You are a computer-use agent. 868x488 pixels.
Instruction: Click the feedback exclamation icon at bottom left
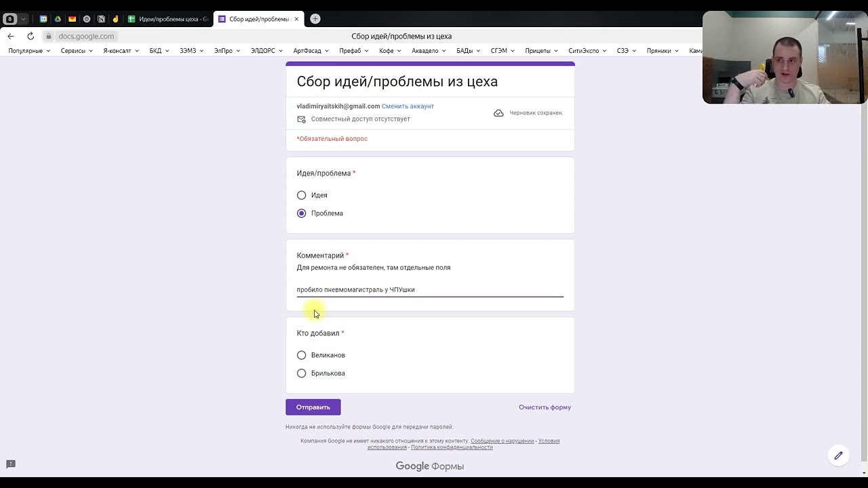[11, 464]
